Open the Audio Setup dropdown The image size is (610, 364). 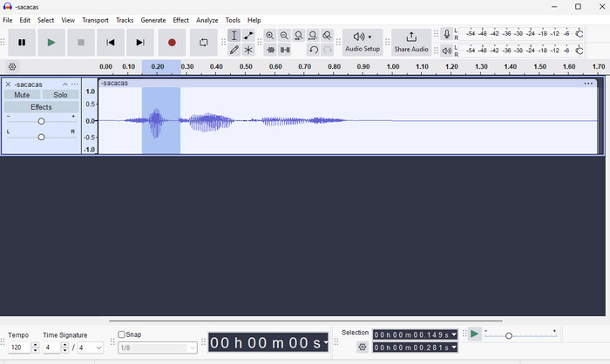click(363, 43)
